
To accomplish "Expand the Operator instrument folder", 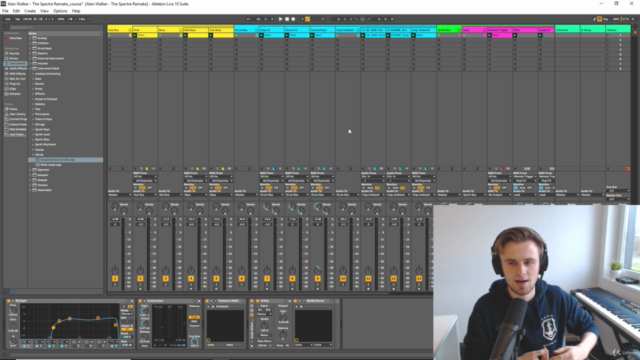I will pos(30,170).
